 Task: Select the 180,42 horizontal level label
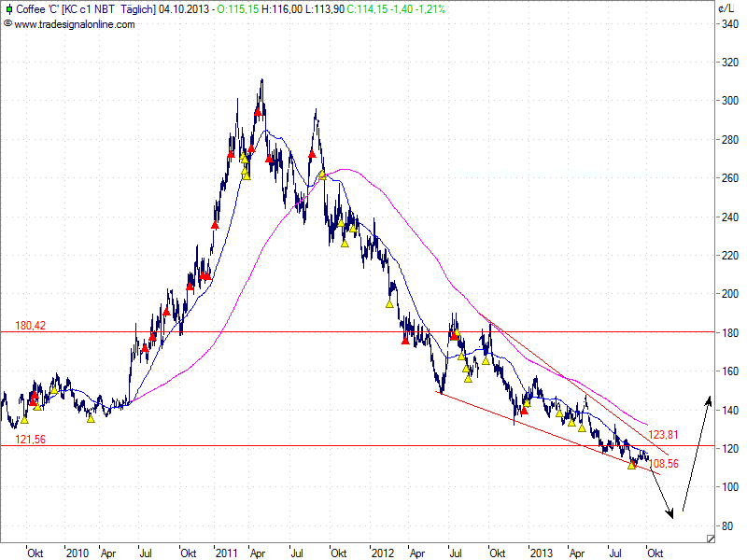pyautogui.click(x=29, y=327)
